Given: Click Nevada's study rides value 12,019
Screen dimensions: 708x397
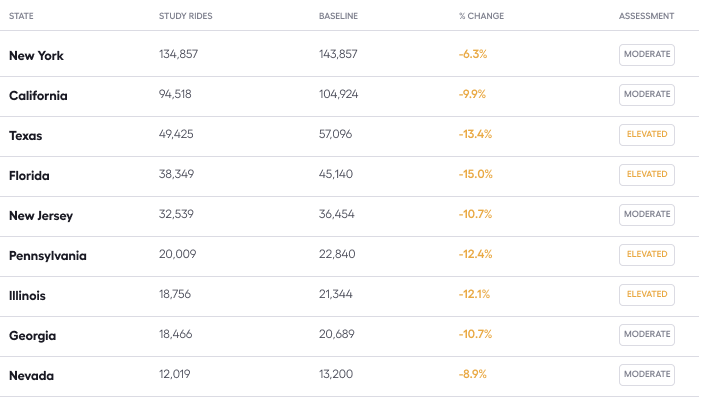Looking at the screenshot, I should click(x=174, y=374).
